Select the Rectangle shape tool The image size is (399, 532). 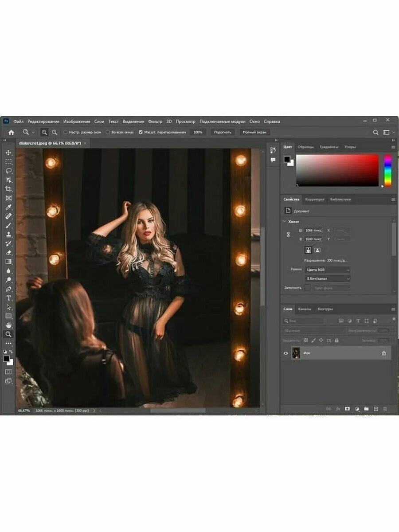[8, 316]
